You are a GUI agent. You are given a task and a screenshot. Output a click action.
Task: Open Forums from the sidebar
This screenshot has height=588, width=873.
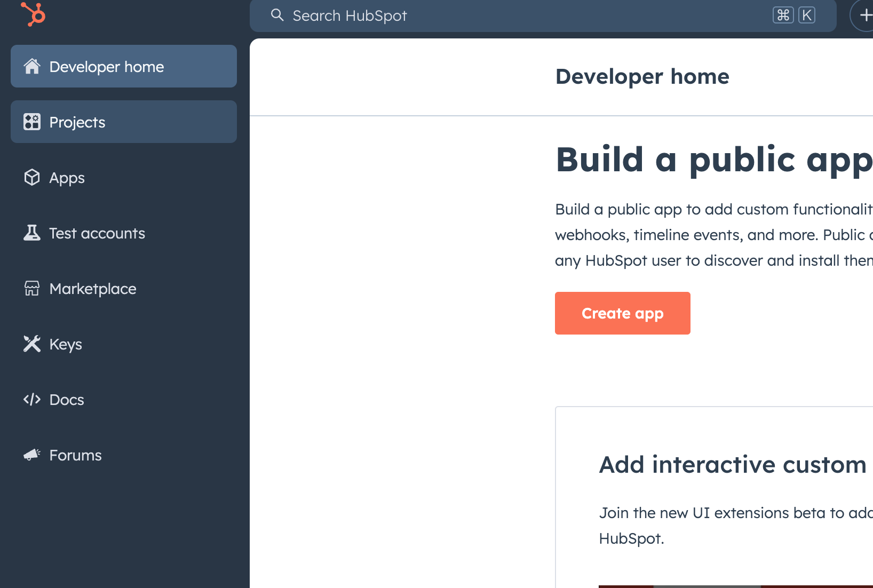tap(124, 455)
